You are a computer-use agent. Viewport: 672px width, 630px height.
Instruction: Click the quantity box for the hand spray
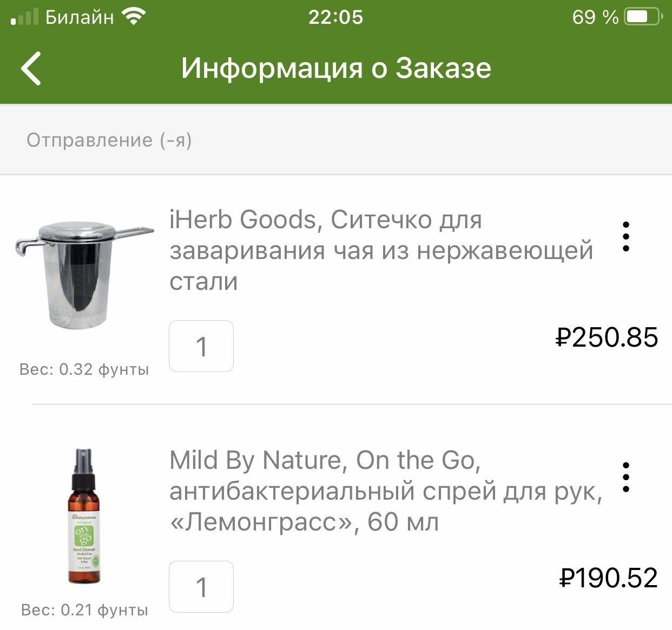pyautogui.click(x=201, y=587)
